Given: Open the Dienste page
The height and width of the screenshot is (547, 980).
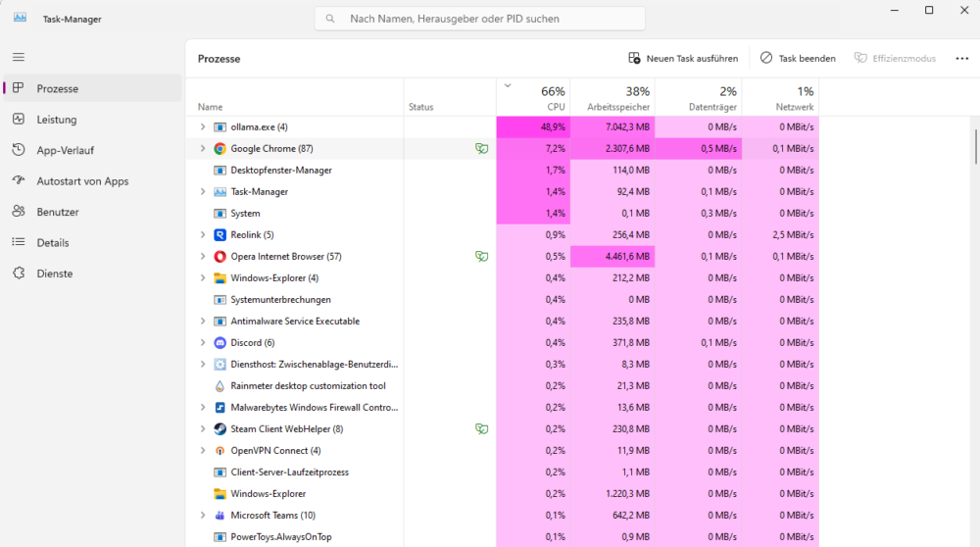Looking at the screenshot, I should pos(92,273).
